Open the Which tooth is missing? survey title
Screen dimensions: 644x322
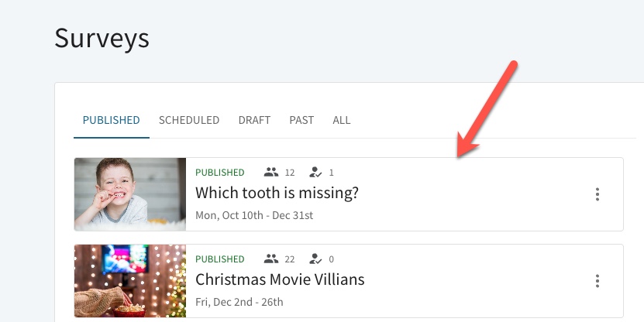point(277,193)
